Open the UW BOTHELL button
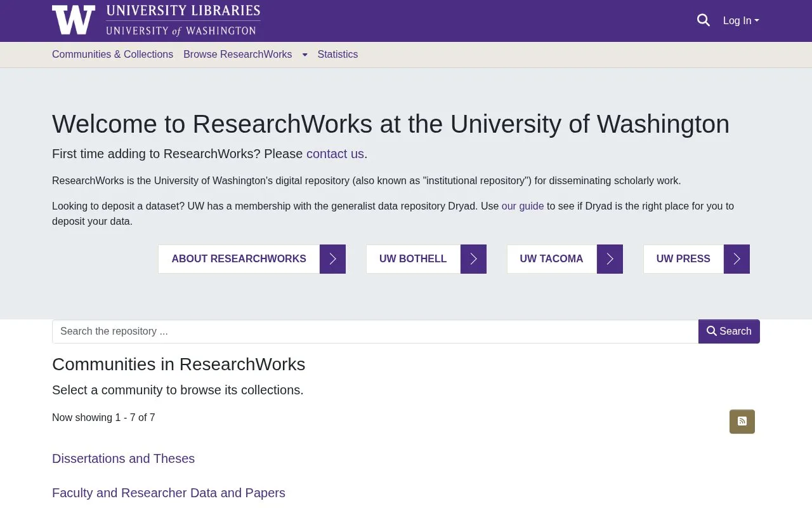 413,259
